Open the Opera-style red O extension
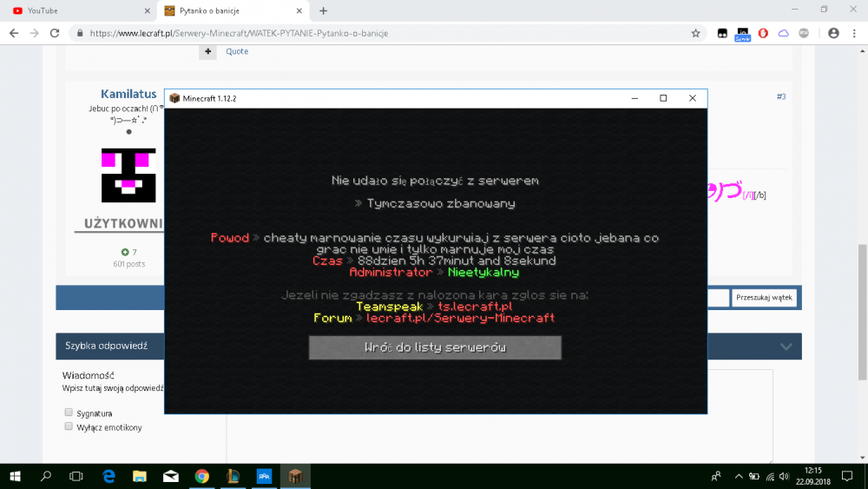This screenshot has height=489, width=868. pyautogui.click(x=763, y=33)
